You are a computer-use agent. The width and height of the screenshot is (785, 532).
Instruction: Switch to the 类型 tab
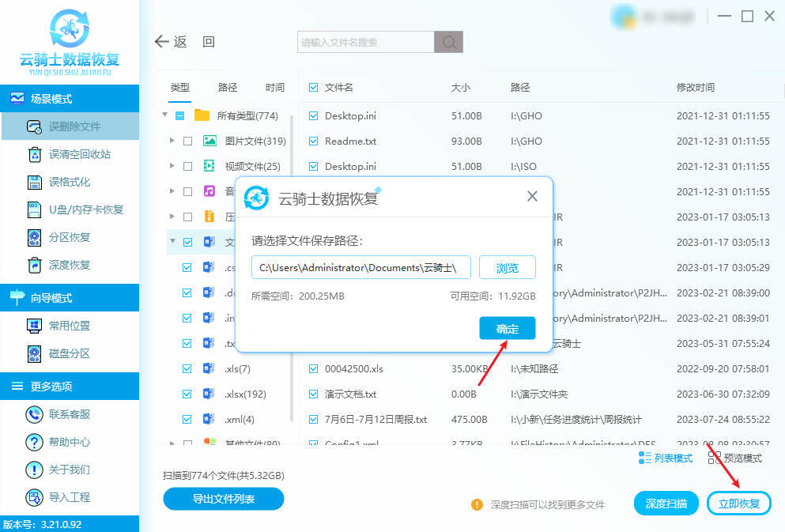click(179, 88)
